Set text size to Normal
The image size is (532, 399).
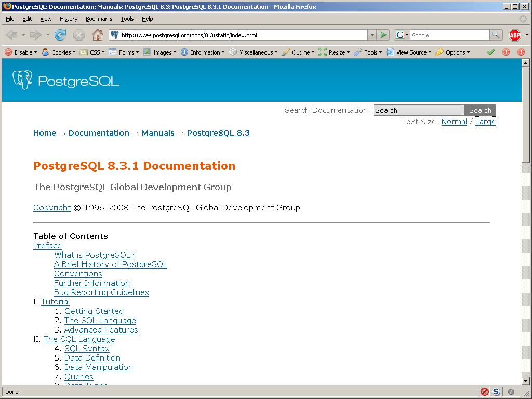[454, 122]
